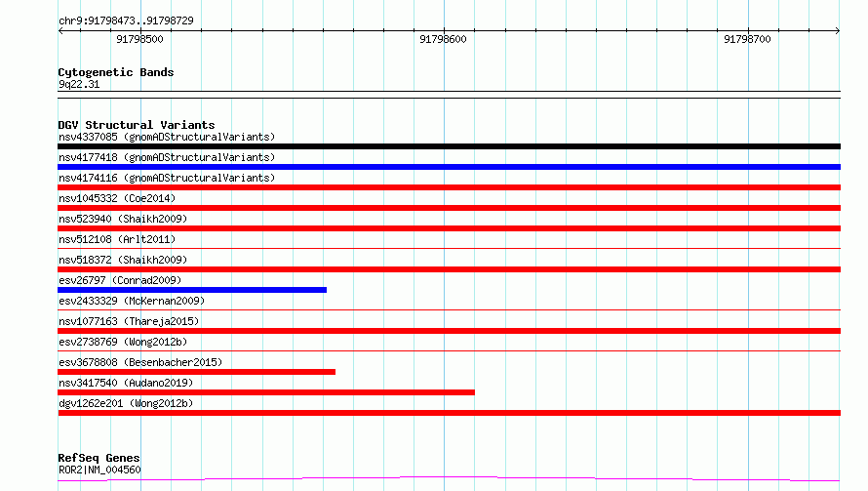Click the dgv1262e201 (Wong2012b) label
Viewport: 868px width, 491px height.
(x=126, y=403)
